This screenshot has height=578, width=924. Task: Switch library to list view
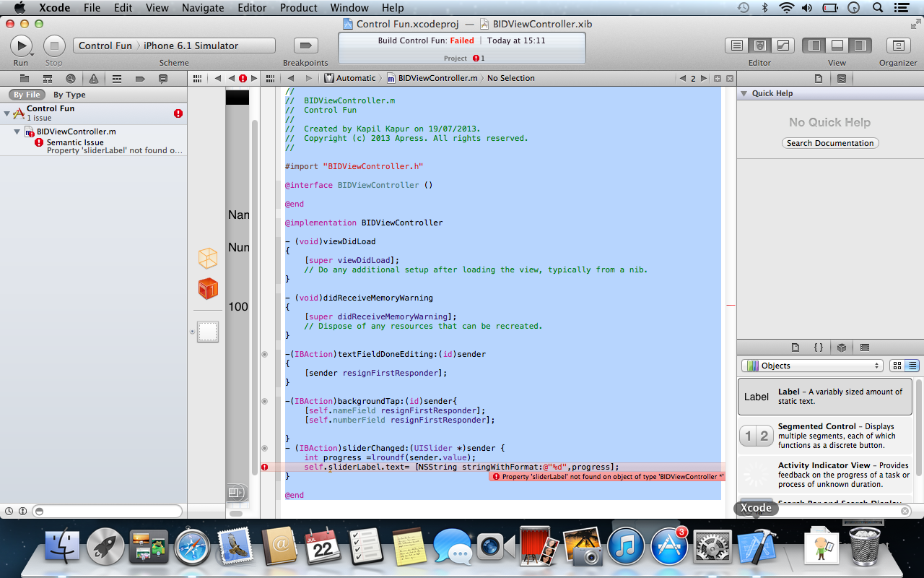[x=912, y=366]
